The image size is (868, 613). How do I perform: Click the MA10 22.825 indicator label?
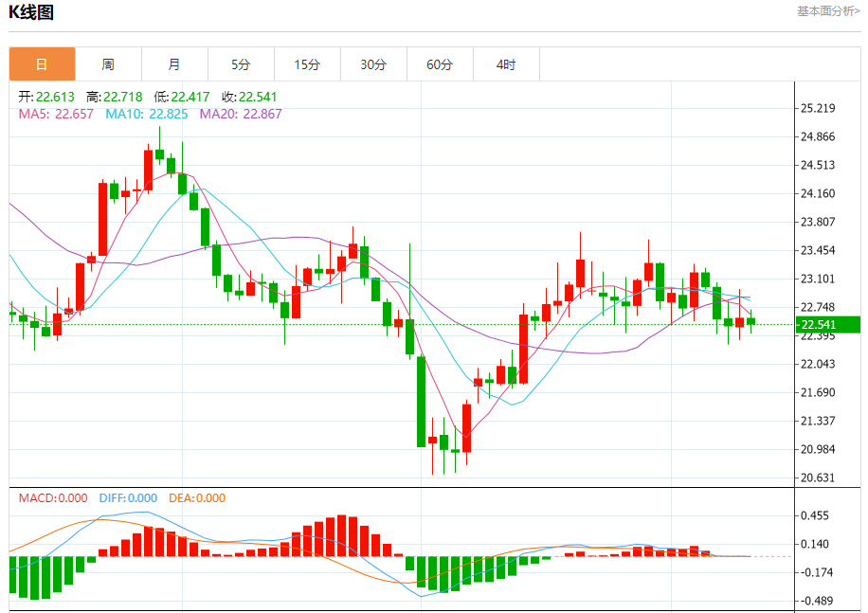coord(147,114)
